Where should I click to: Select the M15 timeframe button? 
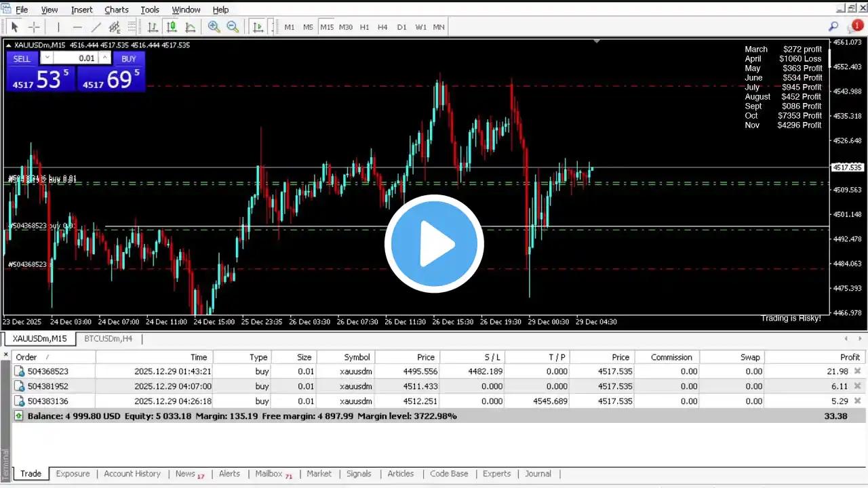[327, 27]
